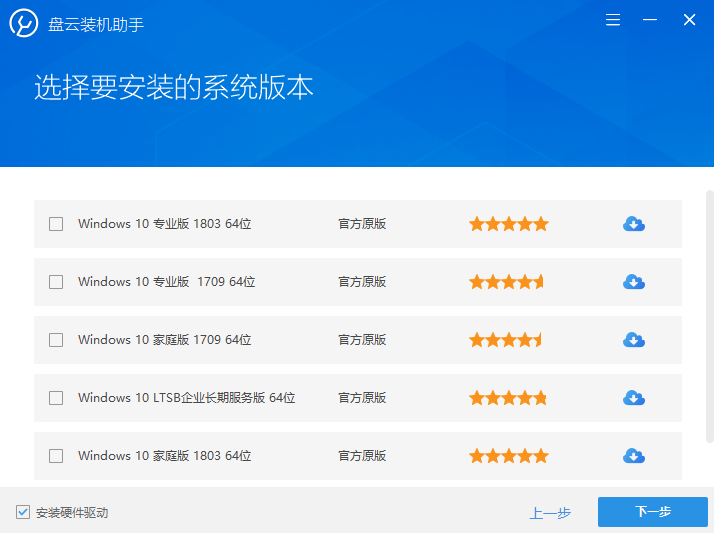The width and height of the screenshot is (714, 533).
Task: Check the Windows 10 专业版 1803 64位 checkbox
Action: pyautogui.click(x=56, y=224)
